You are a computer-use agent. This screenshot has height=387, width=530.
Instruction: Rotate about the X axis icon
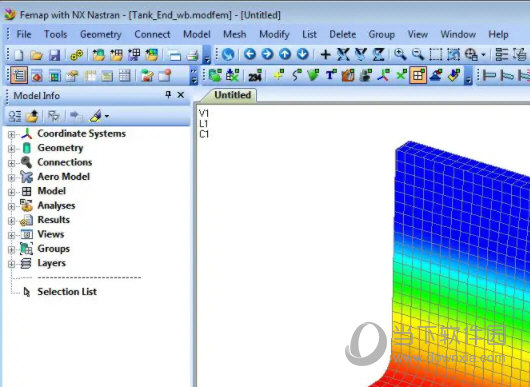tap(343, 54)
